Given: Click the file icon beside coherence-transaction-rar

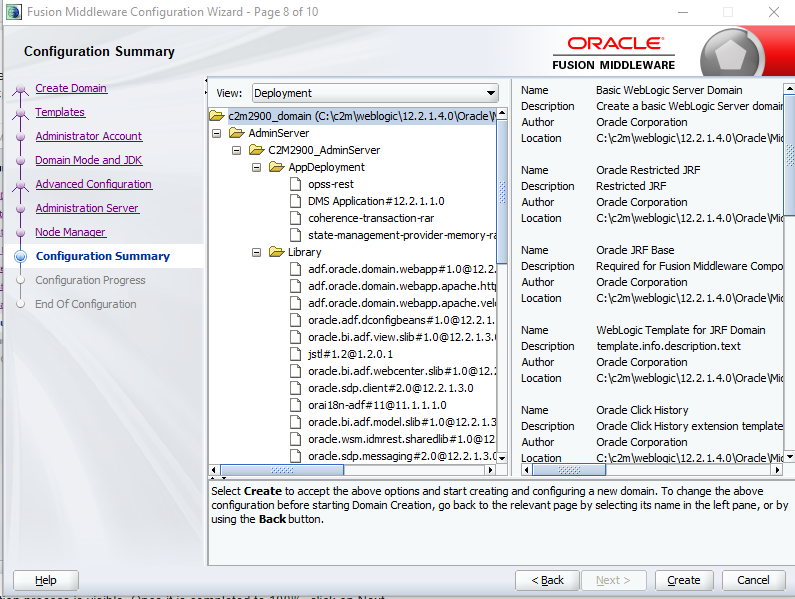Looking at the screenshot, I should point(295,218).
